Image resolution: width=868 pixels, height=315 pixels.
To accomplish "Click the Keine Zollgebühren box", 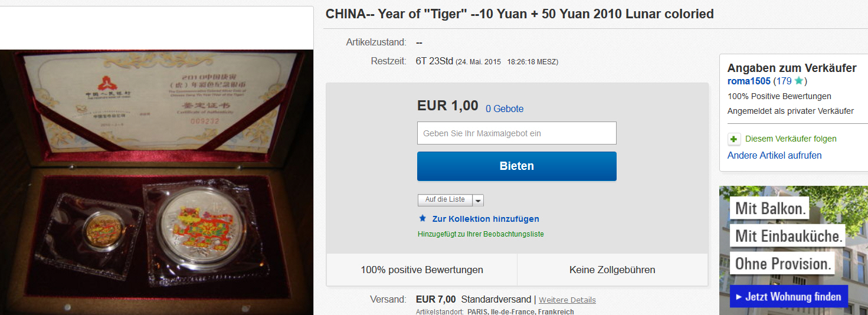I will (x=612, y=270).
